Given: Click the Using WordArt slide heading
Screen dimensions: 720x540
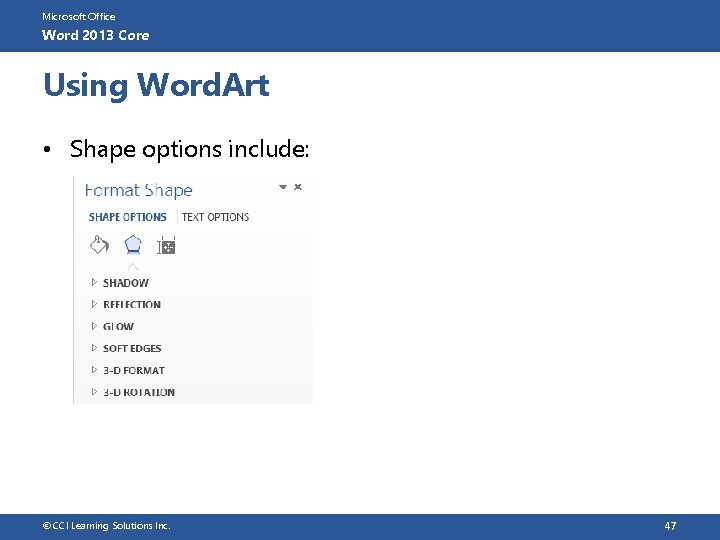Looking at the screenshot, I should pyautogui.click(x=156, y=85).
